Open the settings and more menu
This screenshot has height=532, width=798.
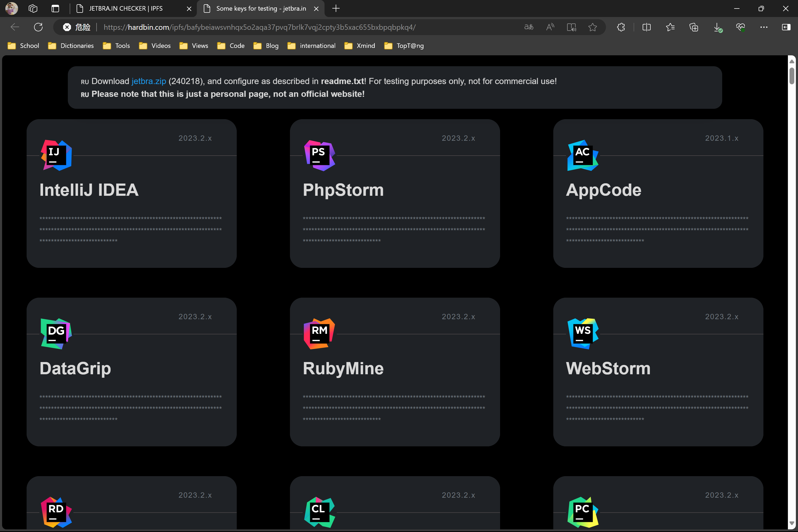(x=764, y=27)
